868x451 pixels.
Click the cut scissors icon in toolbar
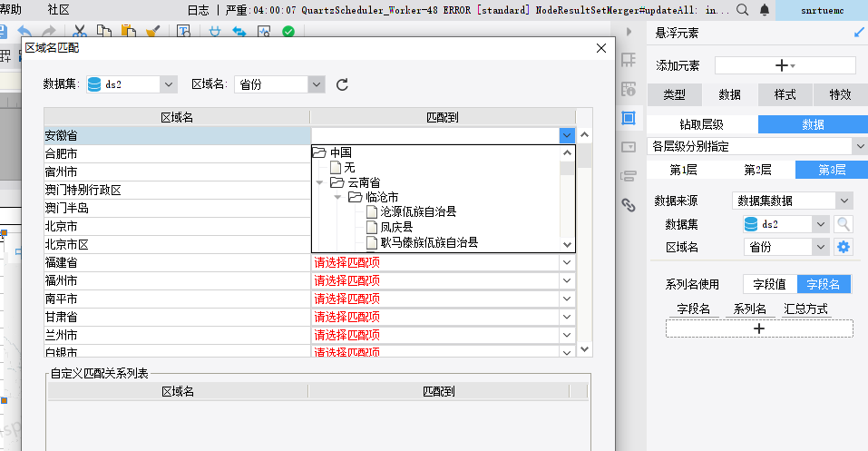80,32
